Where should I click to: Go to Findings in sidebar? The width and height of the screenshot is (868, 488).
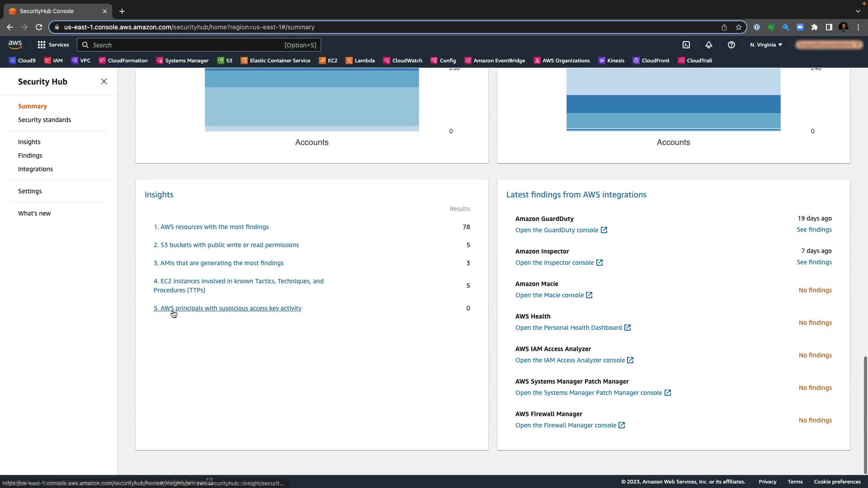click(30, 155)
